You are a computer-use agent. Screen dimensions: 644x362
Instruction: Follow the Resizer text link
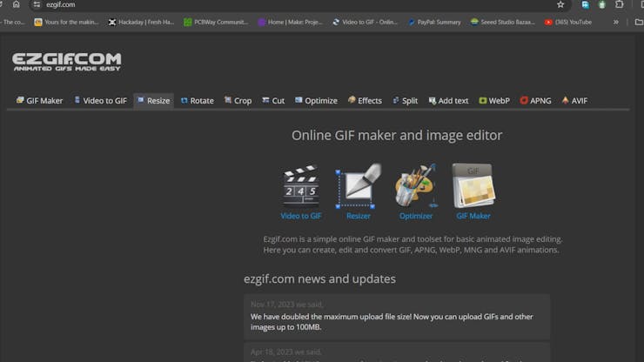359,216
